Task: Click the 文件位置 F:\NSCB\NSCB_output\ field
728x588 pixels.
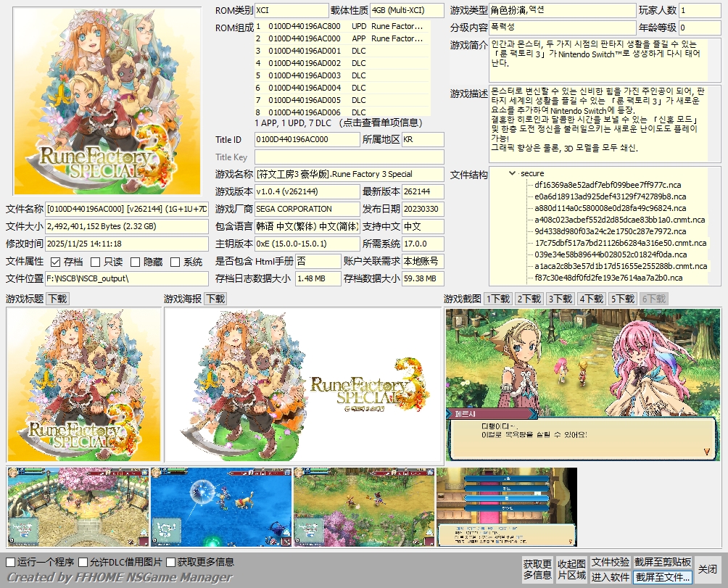Action: click(127, 278)
